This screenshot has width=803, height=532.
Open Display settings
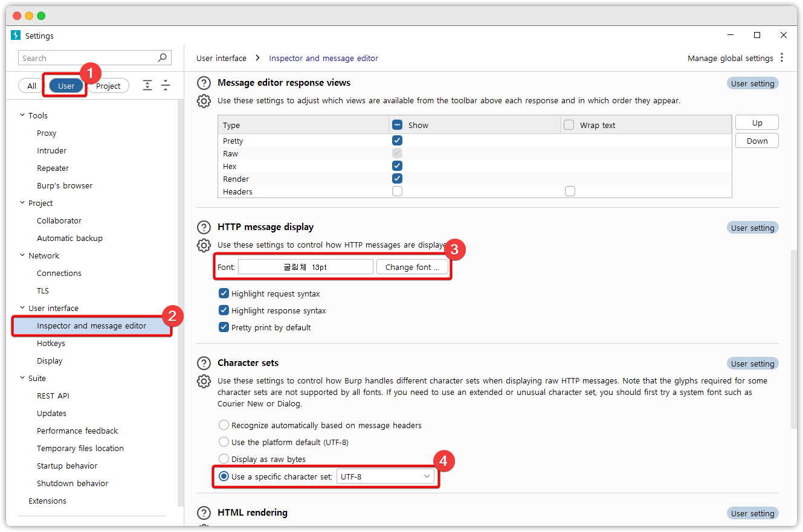pyautogui.click(x=50, y=361)
